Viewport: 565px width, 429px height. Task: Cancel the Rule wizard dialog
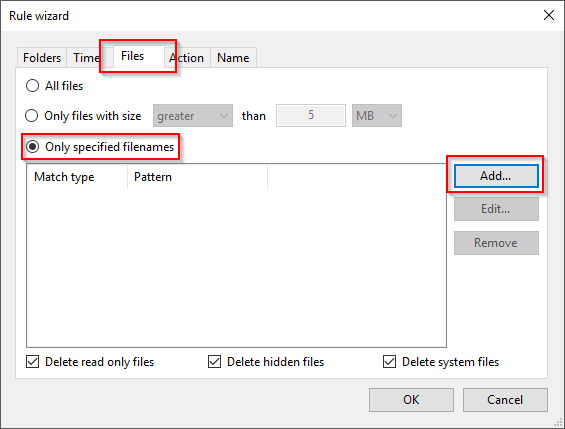coord(505,400)
